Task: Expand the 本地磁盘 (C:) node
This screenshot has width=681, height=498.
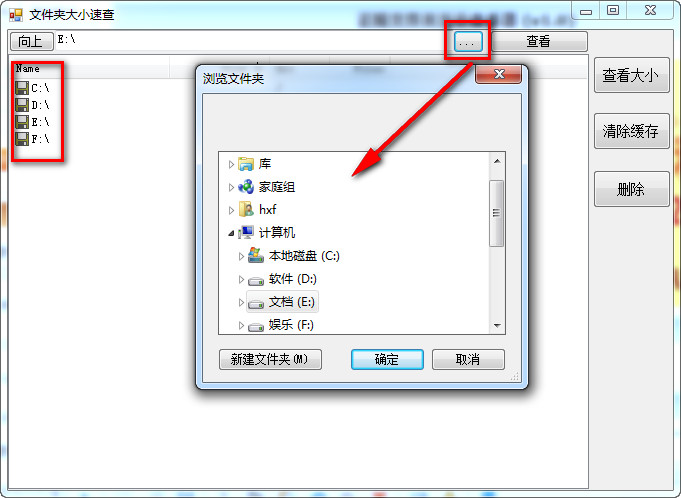Action: click(x=241, y=257)
